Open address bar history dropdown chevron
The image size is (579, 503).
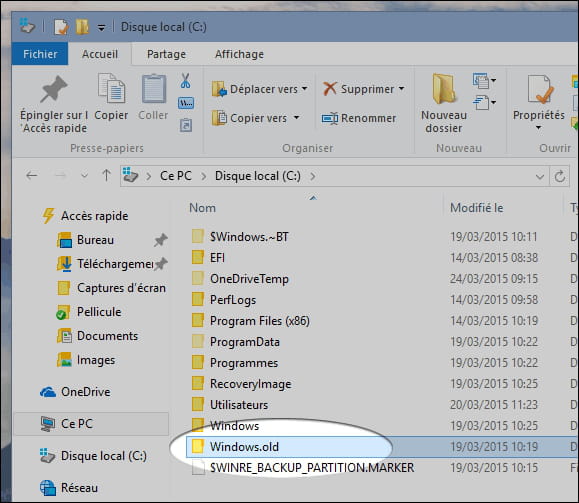click(540, 177)
